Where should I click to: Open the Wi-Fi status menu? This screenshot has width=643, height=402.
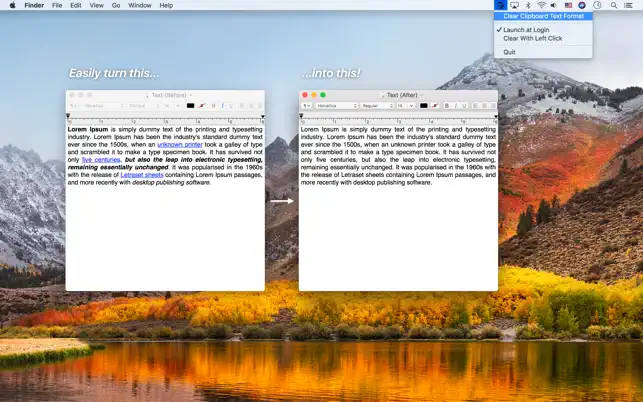coord(541,5)
